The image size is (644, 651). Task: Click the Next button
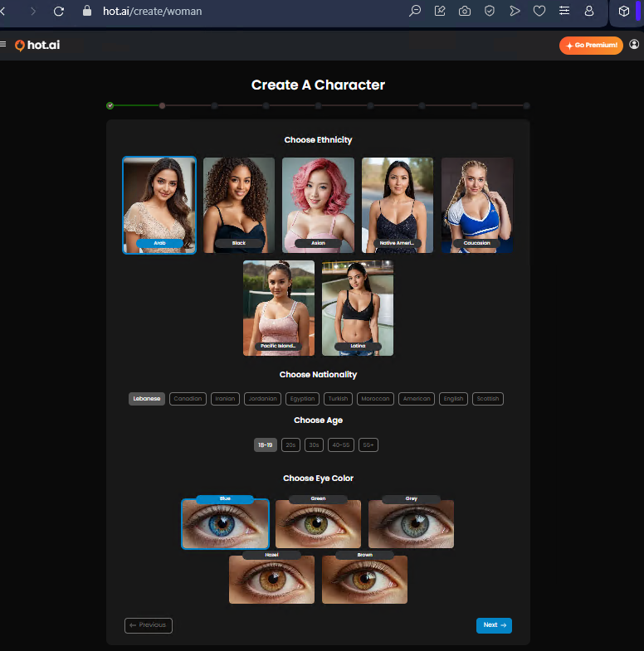pyautogui.click(x=494, y=625)
